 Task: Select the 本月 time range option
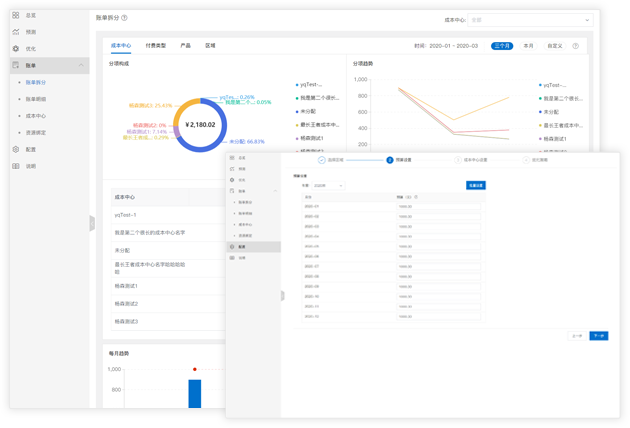pyautogui.click(x=528, y=46)
